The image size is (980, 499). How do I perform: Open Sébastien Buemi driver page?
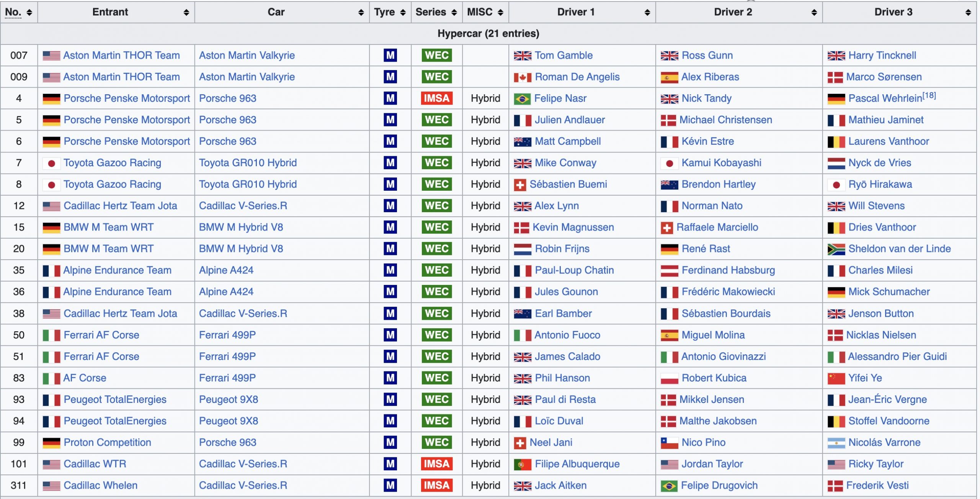point(568,184)
